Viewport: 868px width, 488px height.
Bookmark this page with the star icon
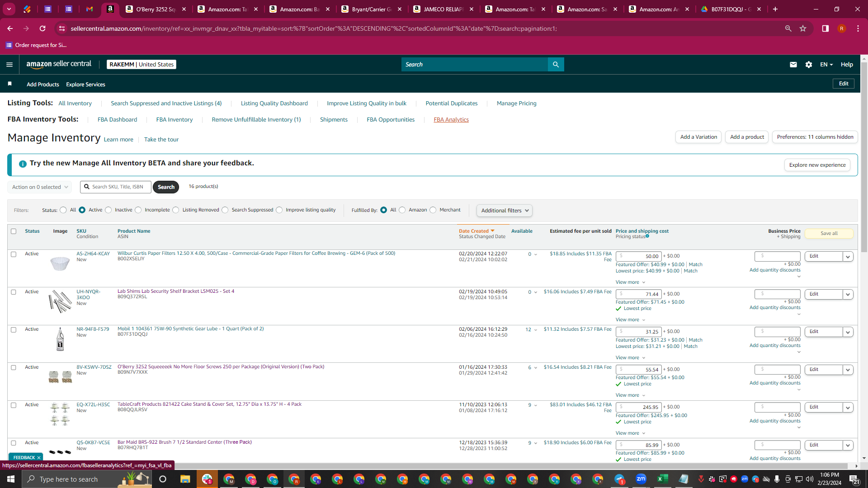pyautogui.click(x=803, y=28)
